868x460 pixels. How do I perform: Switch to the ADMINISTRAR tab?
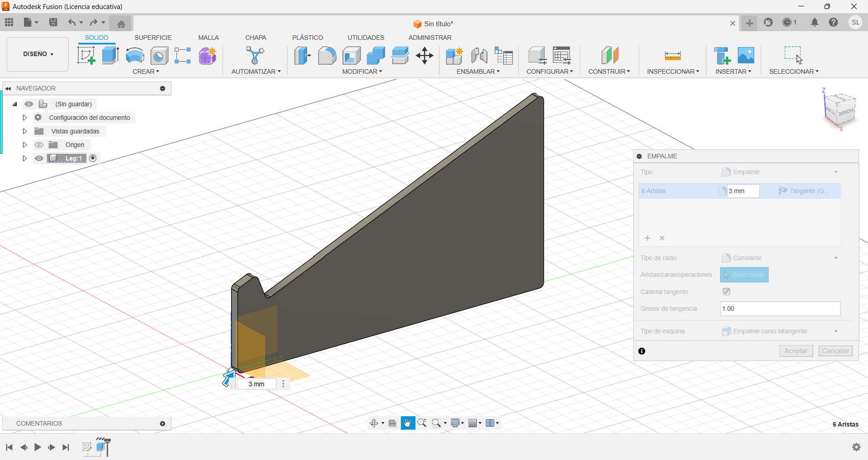point(430,38)
